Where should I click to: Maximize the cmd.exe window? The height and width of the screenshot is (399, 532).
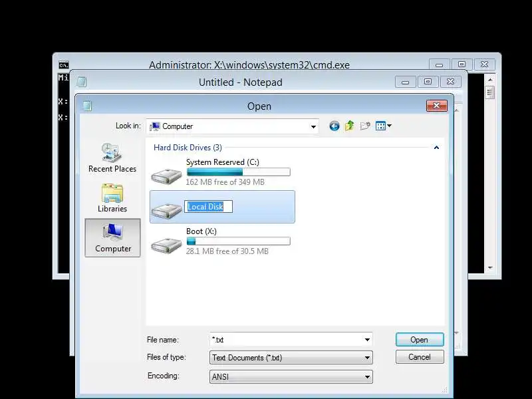click(462, 64)
